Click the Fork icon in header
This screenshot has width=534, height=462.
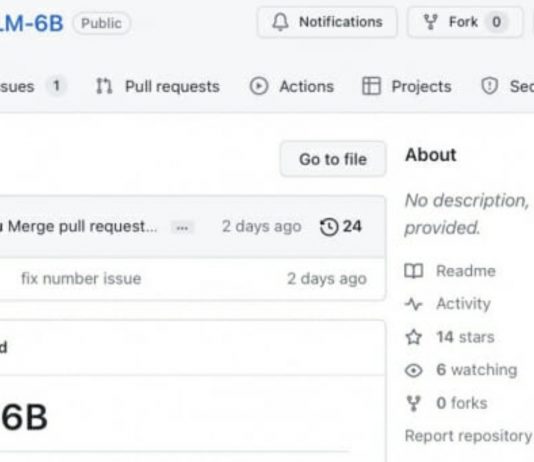click(430, 22)
